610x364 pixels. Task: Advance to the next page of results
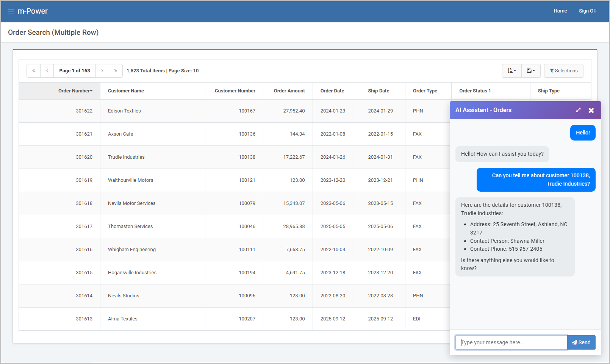(102, 71)
